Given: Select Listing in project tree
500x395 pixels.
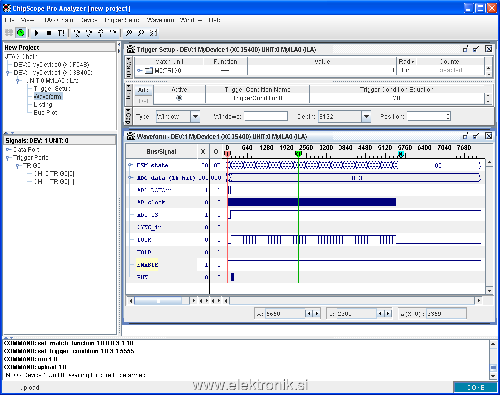Looking at the screenshot, I should click(x=43, y=105).
